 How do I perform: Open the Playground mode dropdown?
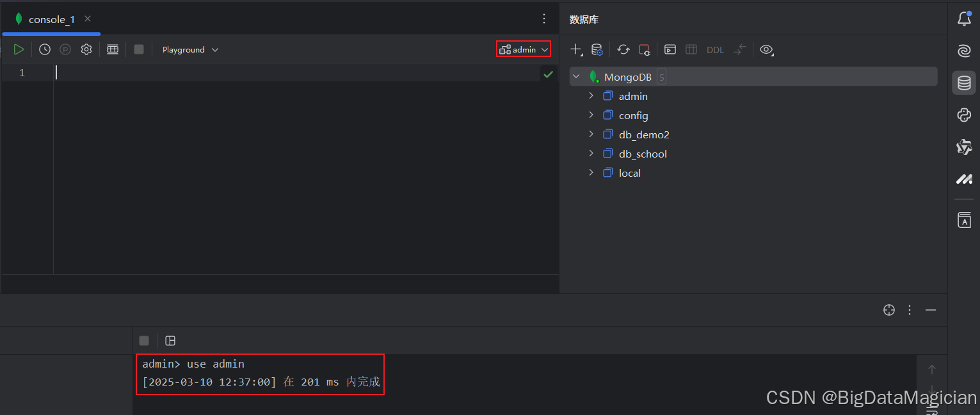pyautogui.click(x=190, y=49)
